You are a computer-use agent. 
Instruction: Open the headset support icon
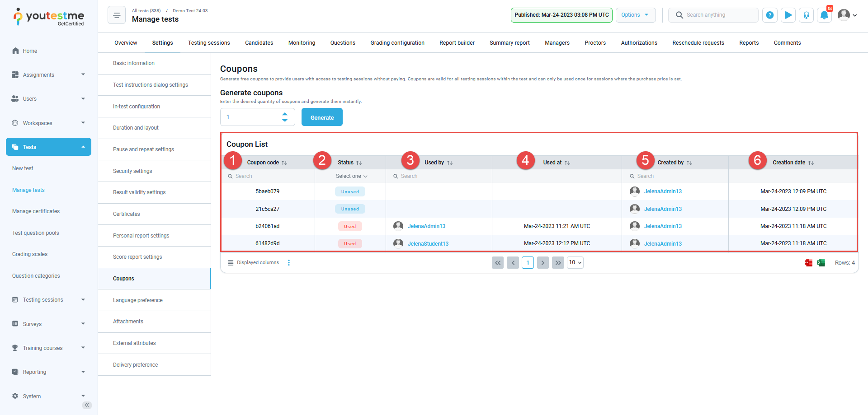pyautogui.click(x=806, y=15)
